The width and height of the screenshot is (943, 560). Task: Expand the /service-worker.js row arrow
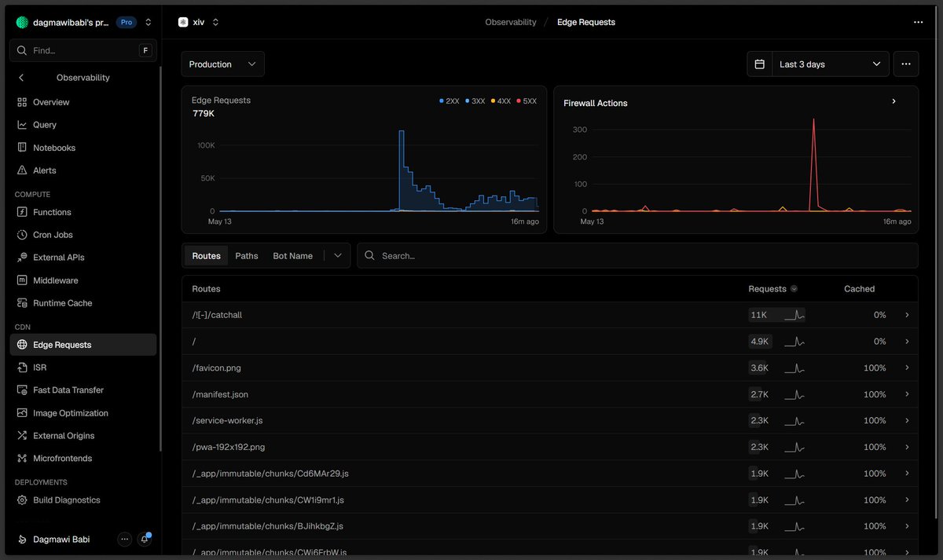coord(907,420)
